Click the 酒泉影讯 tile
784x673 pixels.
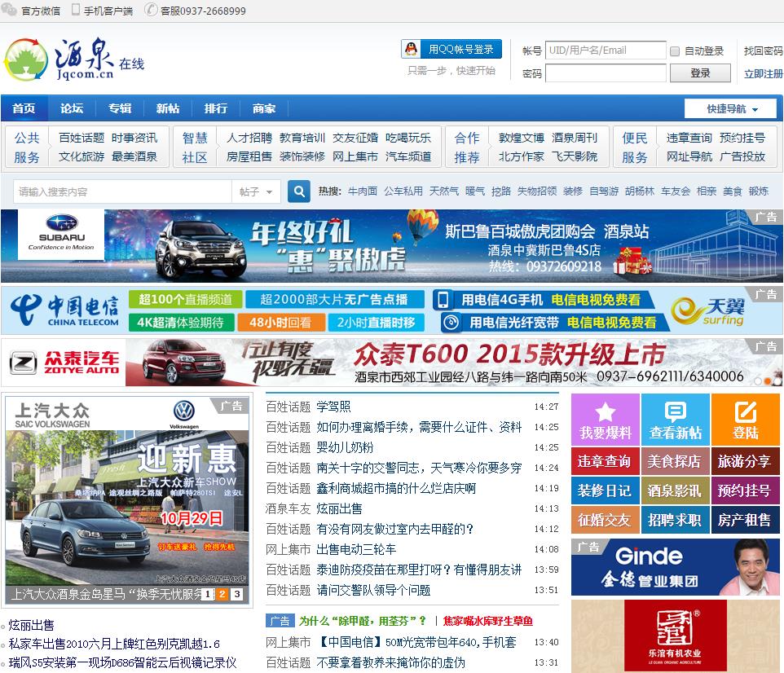click(676, 490)
